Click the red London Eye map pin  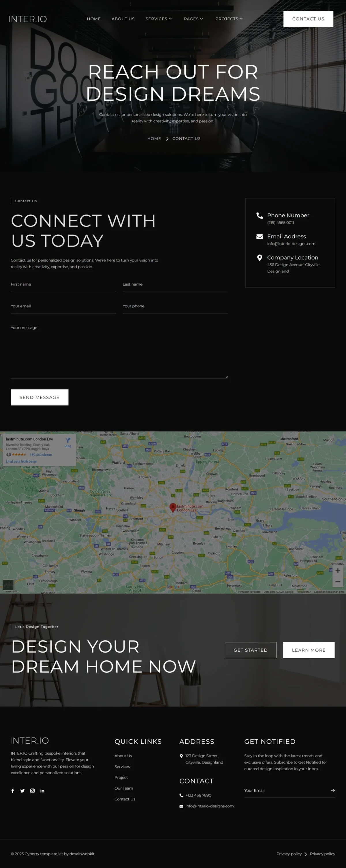coord(173,507)
